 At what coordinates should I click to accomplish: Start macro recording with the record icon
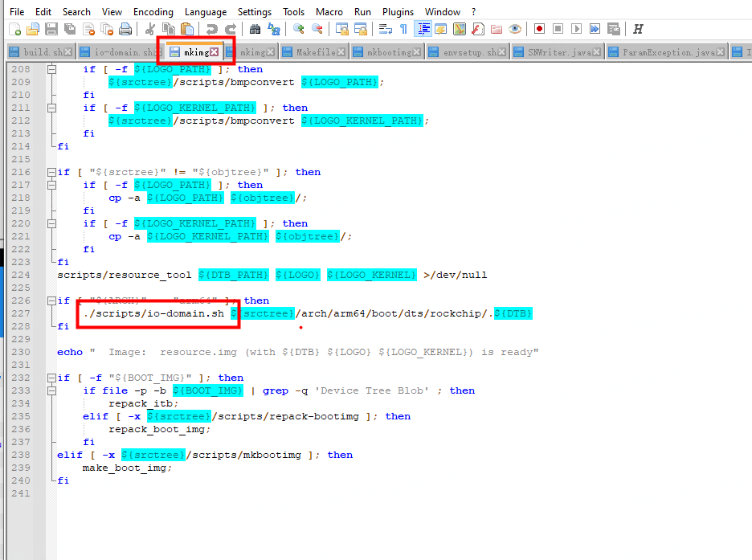[539, 27]
